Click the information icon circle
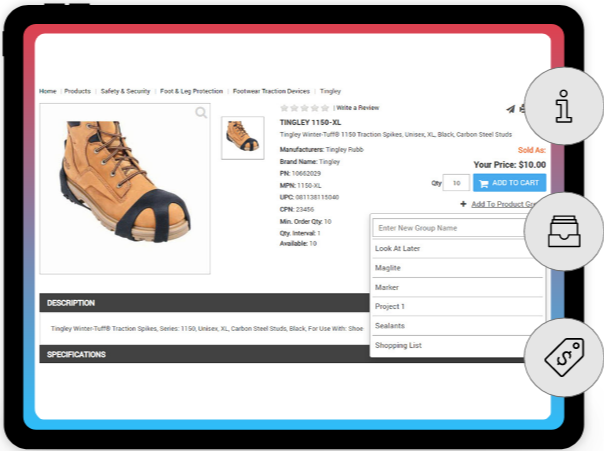The width and height of the screenshot is (604, 451). click(564, 106)
